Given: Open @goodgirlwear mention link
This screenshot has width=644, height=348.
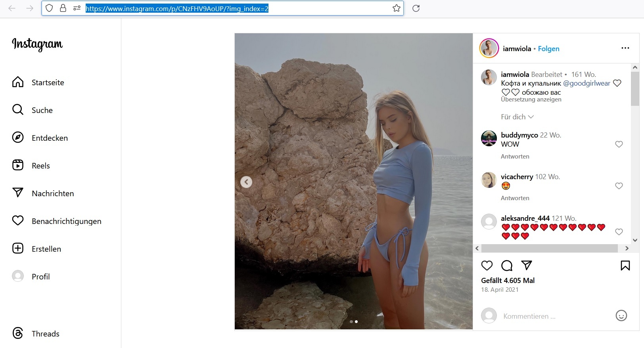Looking at the screenshot, I should point(586,83).
